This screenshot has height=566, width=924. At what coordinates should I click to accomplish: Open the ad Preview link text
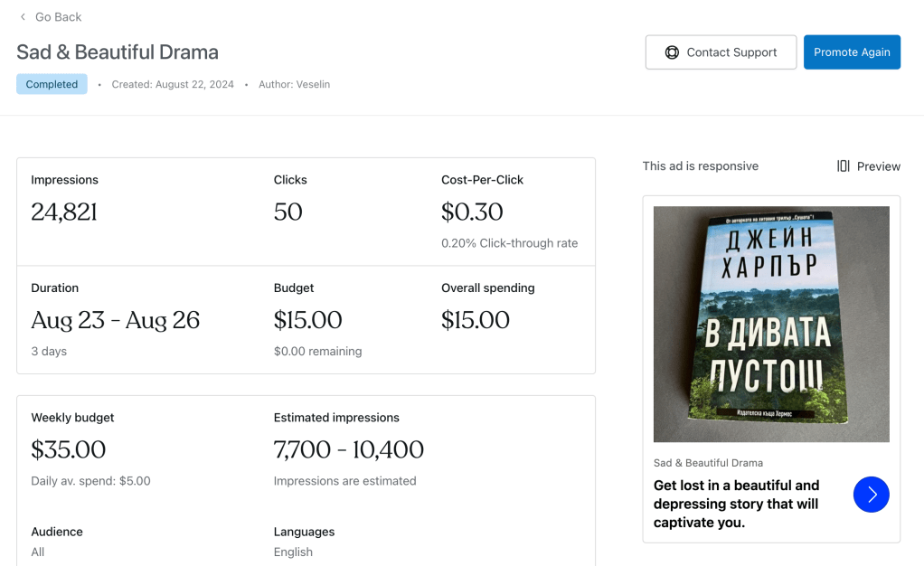[878, 166]
